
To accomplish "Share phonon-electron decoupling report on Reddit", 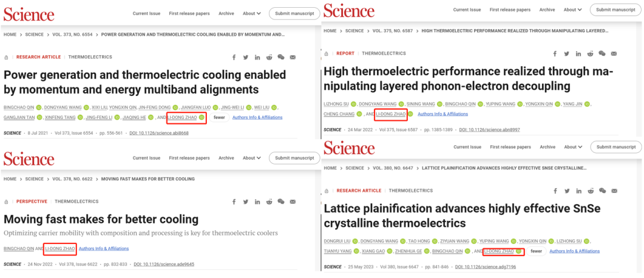I will point(590,54).
